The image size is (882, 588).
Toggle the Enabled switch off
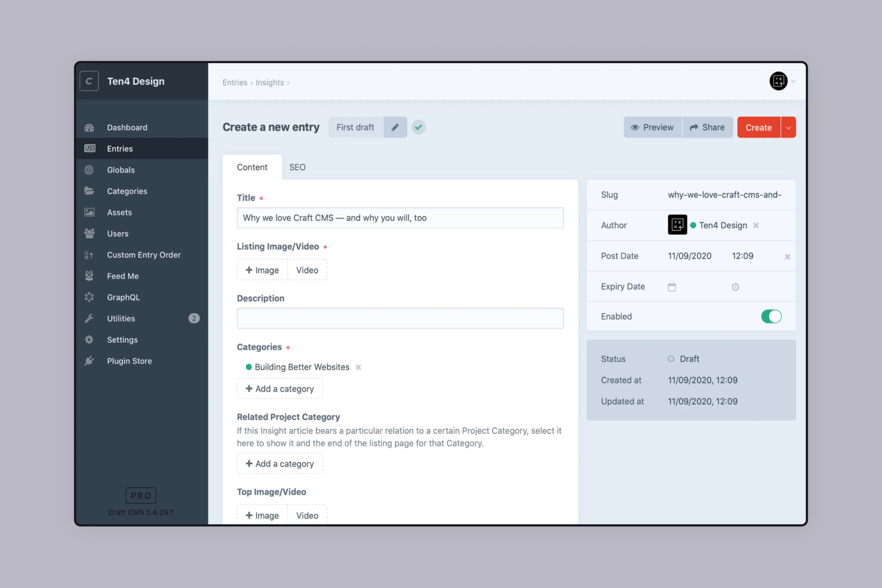[x=771, y=317]
